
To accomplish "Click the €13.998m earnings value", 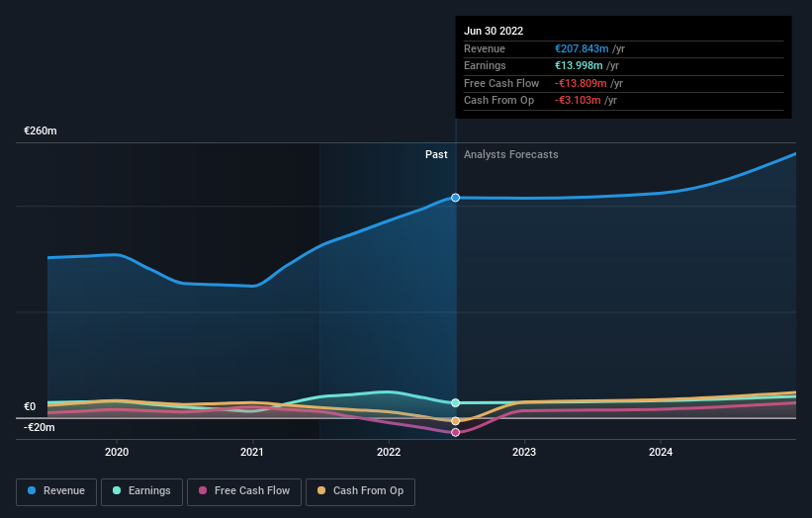I will tap(579, 65).
